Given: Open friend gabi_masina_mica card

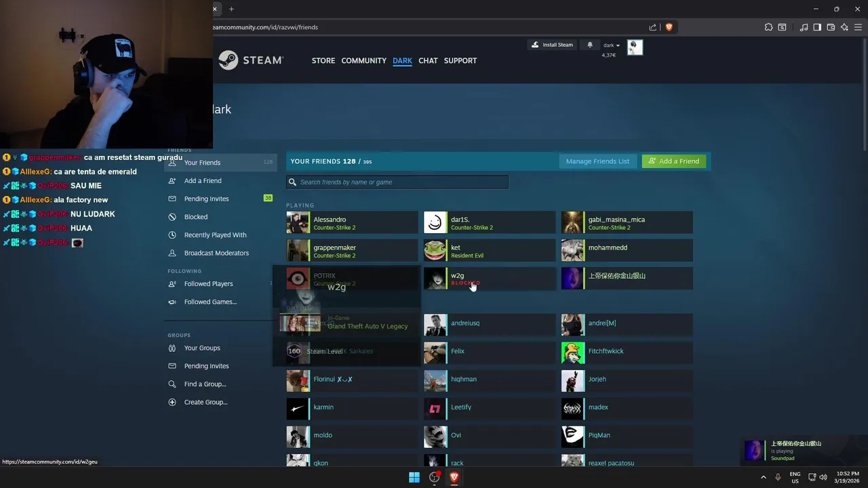Looking at the screenshot, I should click(x=627, y=222).
